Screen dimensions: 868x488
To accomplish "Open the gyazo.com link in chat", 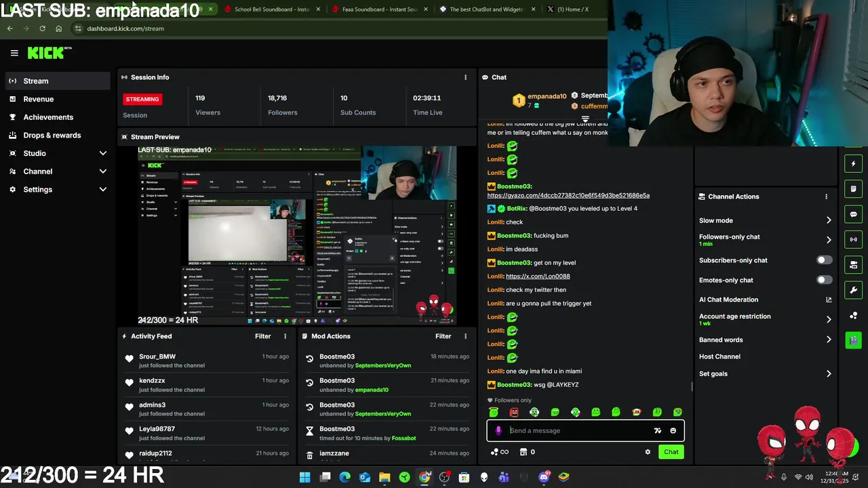I will [568, 195].
